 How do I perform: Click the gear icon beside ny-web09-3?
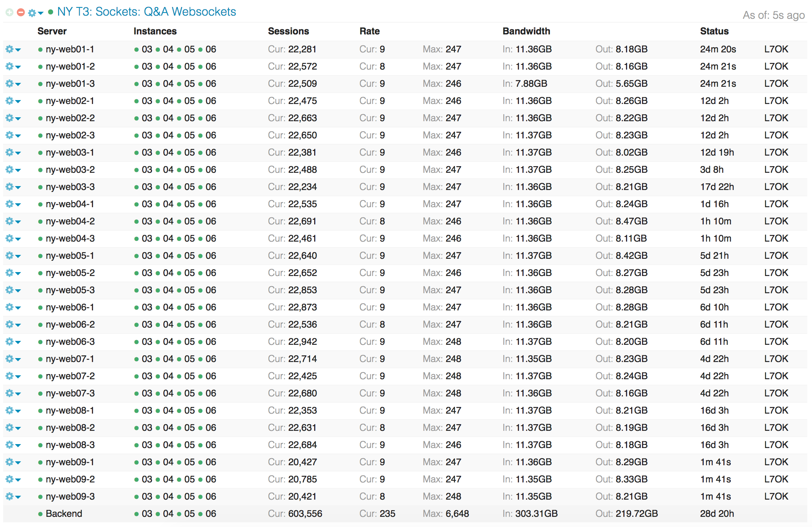(9, 496)
